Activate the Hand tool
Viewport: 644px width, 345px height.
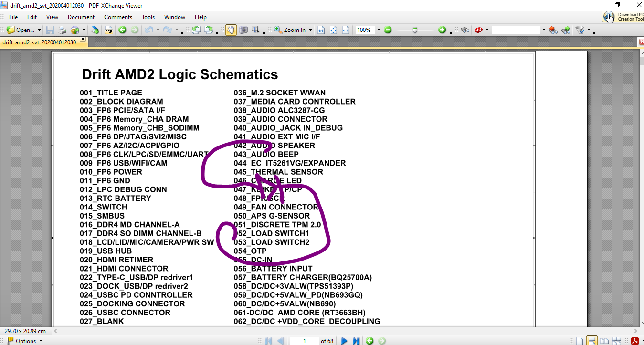click(231, 30)
